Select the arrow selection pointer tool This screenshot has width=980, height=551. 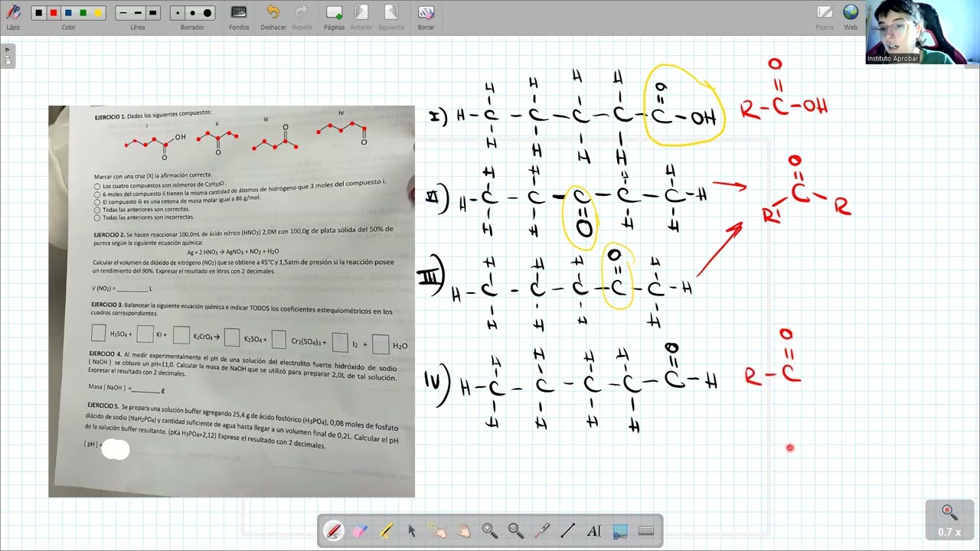412,530
